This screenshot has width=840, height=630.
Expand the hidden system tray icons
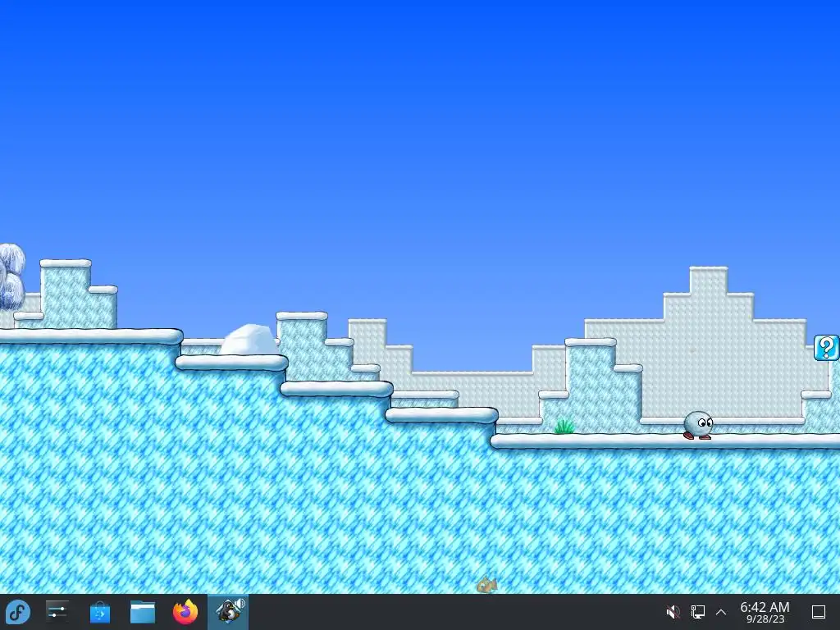click(721, 612)
